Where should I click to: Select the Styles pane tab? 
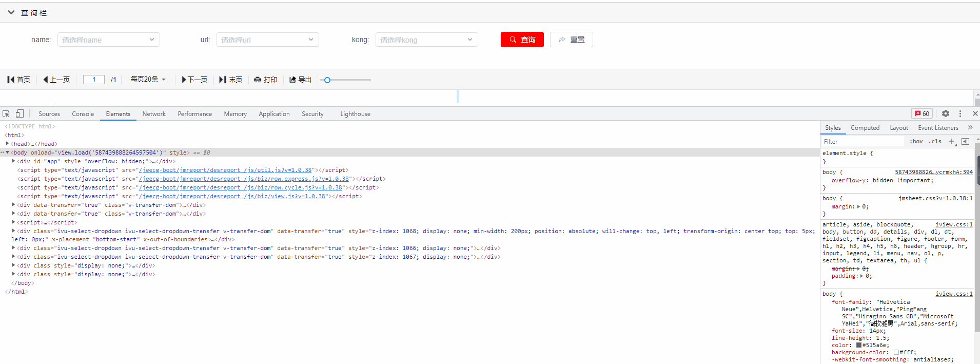833,128
